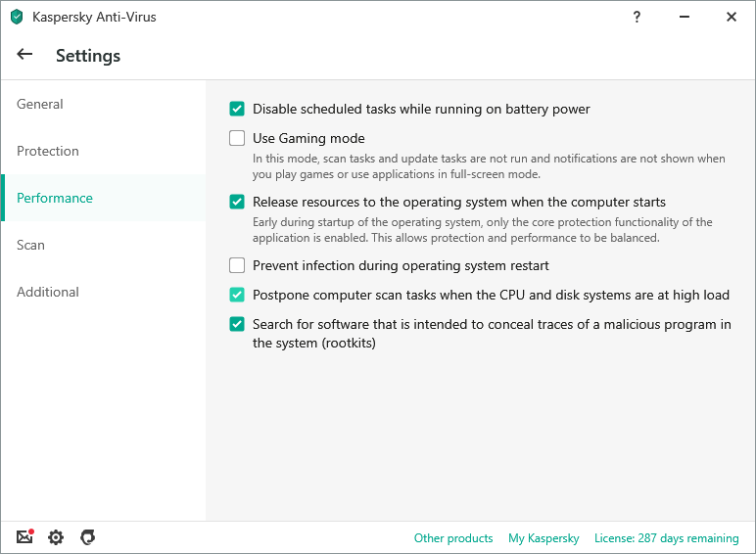Click the License: 287 days remaining link
Viewport: 756px width, 554px height.
click(x=666, y=538)
